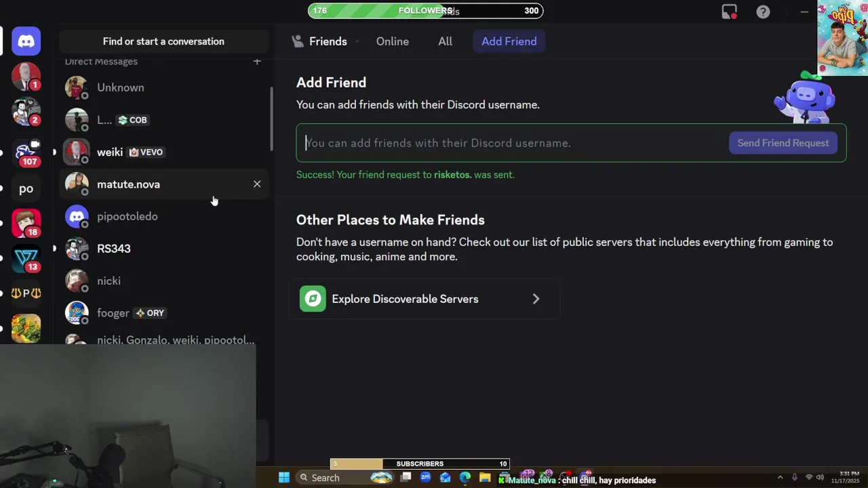The width and height of the screenshot is (868, 488).
Task: Open the server with 18 notifications
Action: [26, 223]
